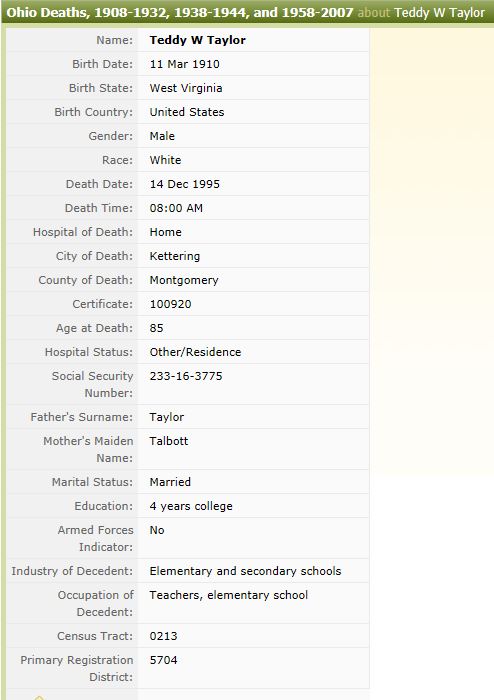The height and width of the screenshot is (700, 494).
Task: Select the '4 years college' education value
Action: pyautogui.click(x=191, y=506)
